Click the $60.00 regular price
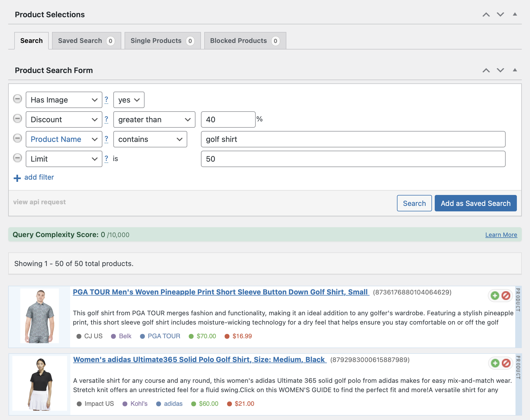Screen dimensions: 530x420 [x=209, y=404]
